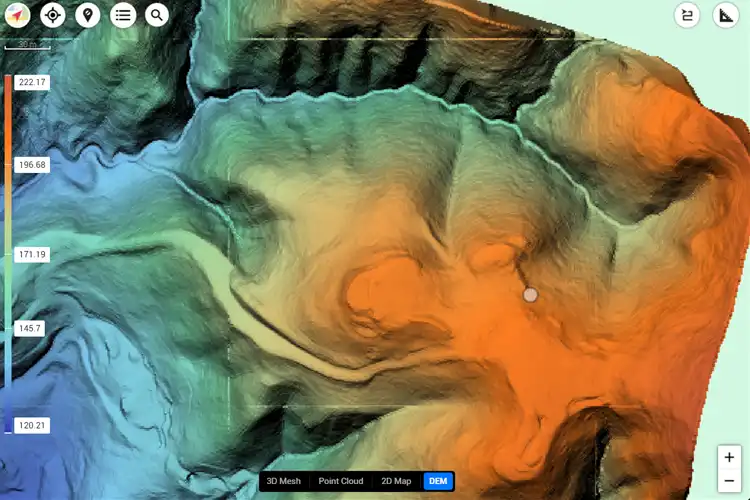Image resolution: width=750 pixels, height=500 pixels.
Task: Select the active DEM view tab
Action: tap(438, 481)
